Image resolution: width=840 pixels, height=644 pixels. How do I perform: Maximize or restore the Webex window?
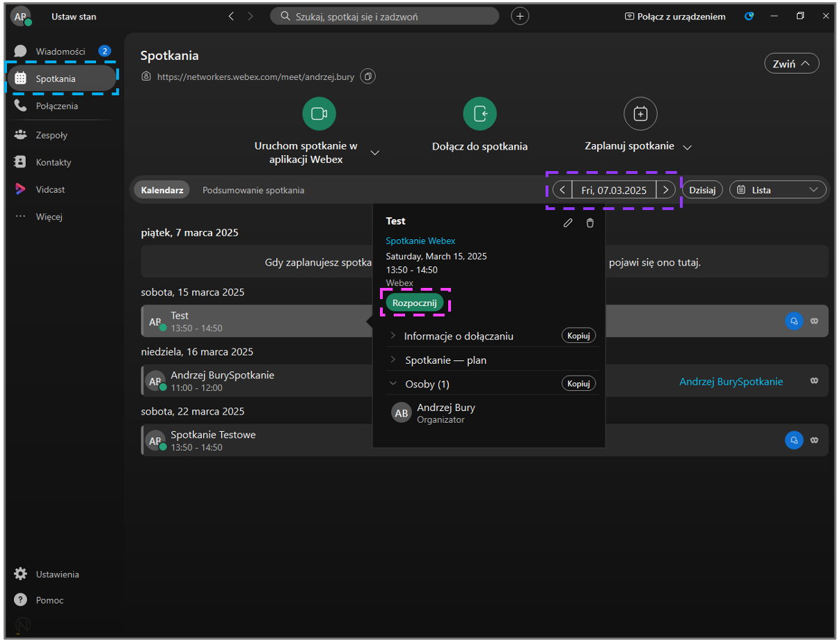pos(800,16)
